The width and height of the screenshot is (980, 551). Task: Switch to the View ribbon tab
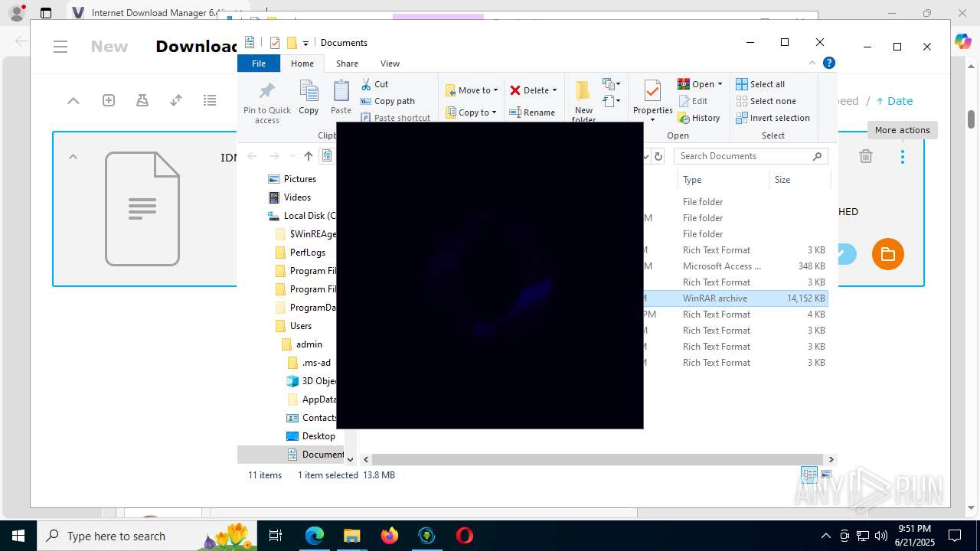click(x=390, y=64)
